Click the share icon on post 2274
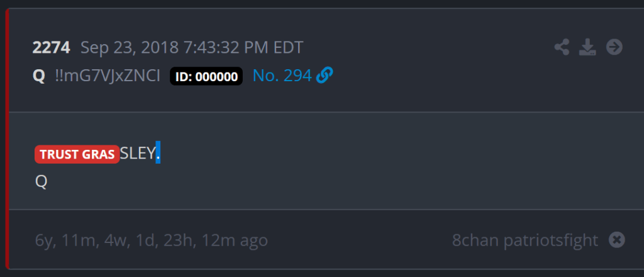The image size is (644, 277). pyautogui.click(x=562, y=47)
